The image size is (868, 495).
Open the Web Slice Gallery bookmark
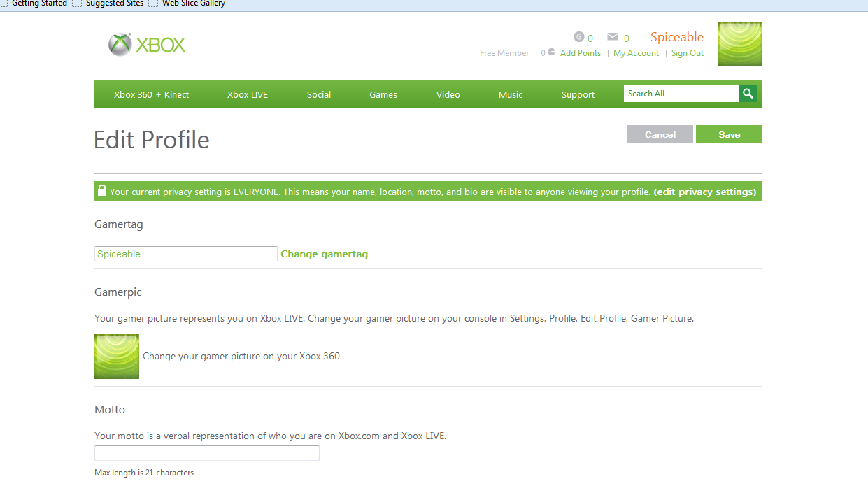point(194,3)
